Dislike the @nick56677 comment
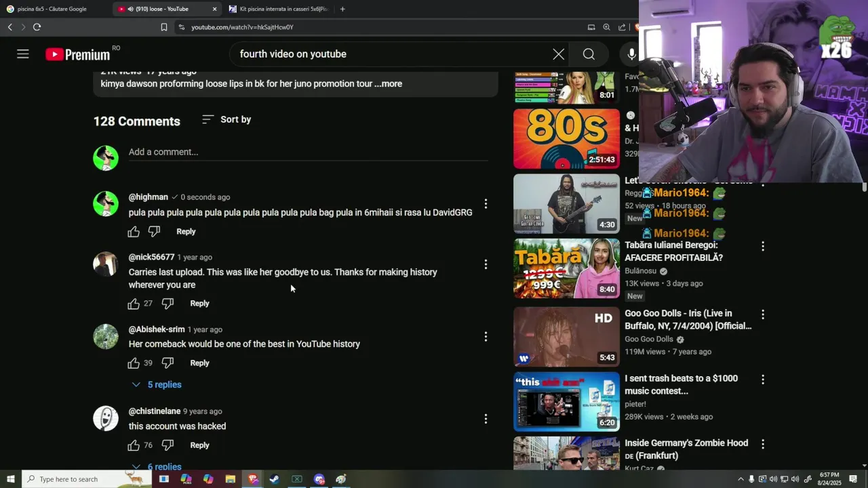868x488 pixels. point(167,304)
